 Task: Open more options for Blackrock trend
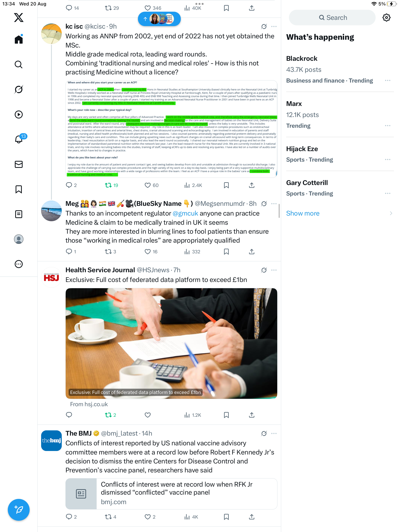click(388, 81)
